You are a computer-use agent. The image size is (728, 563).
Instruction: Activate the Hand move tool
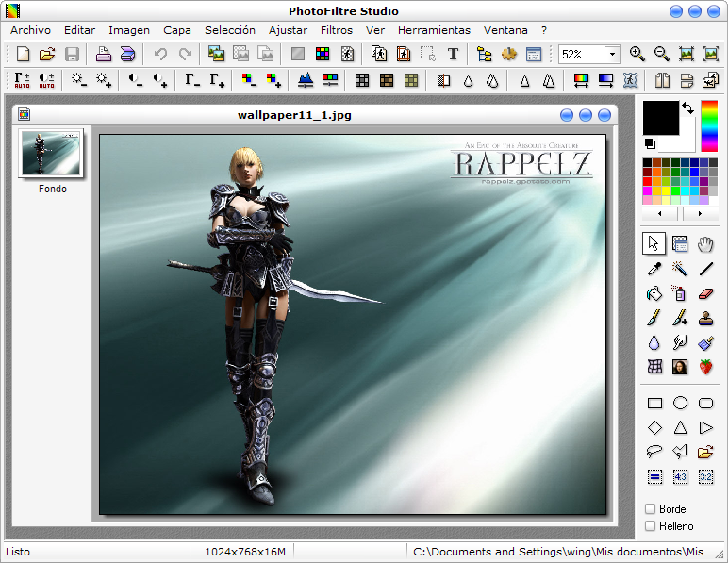tap(705, 244)
